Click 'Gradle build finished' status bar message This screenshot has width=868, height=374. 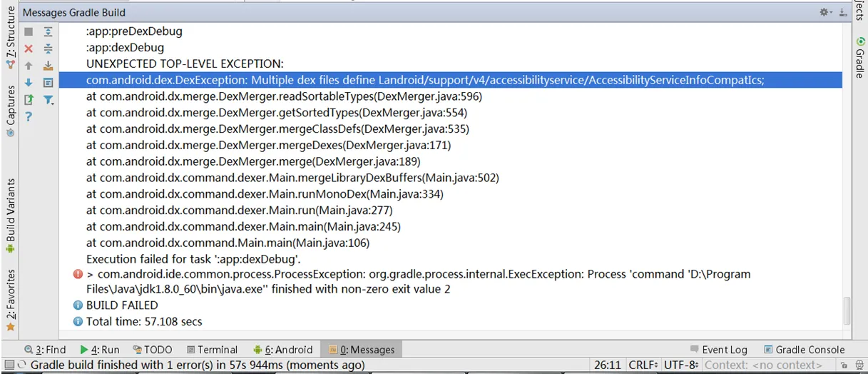[198, 365]
